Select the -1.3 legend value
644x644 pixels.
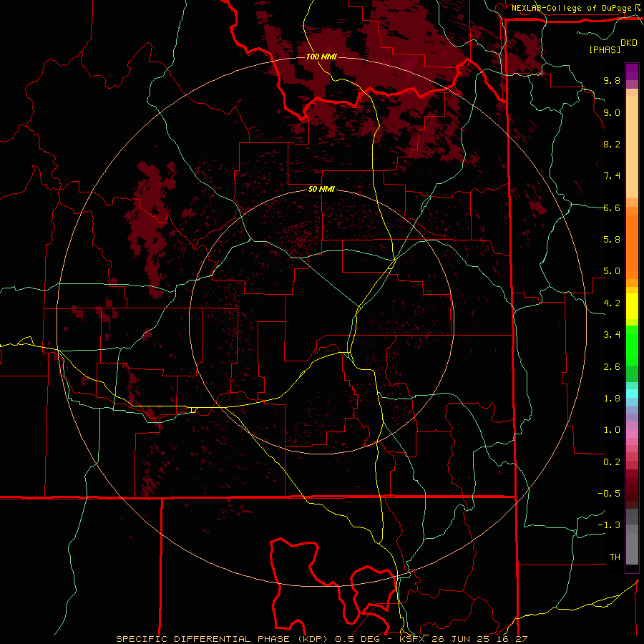pos(609,525)
